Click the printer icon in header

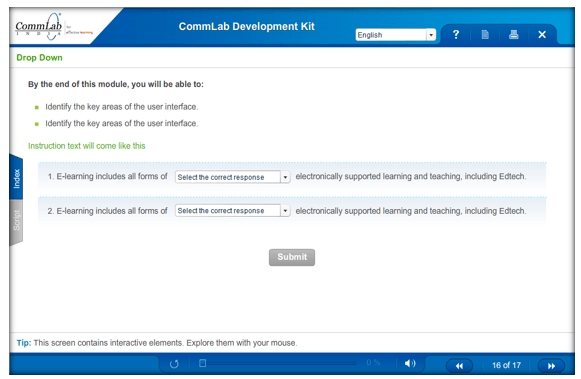point(514,34)
